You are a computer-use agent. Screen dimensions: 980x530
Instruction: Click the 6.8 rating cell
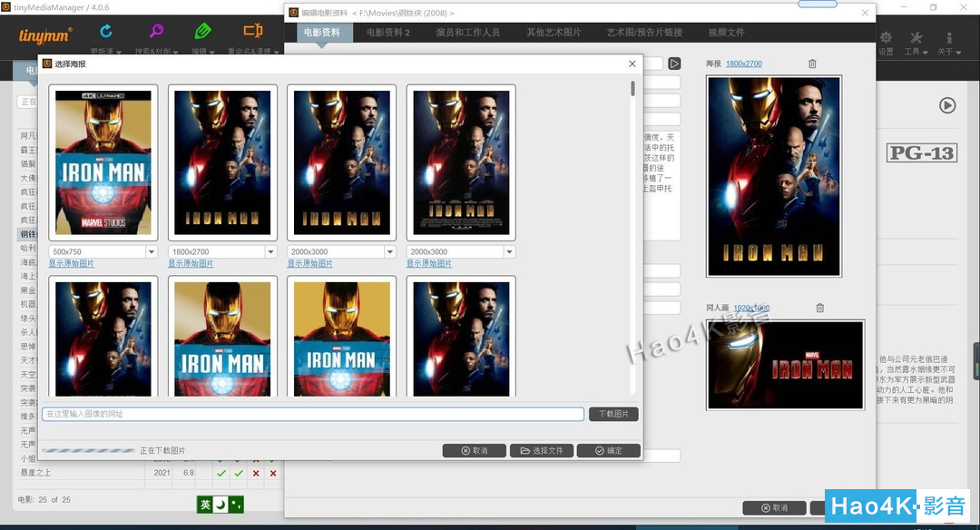click(x=188, y=473)
